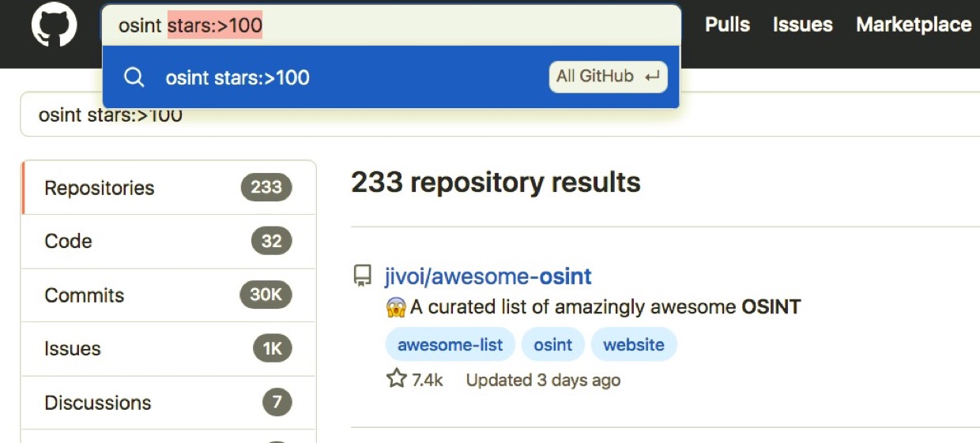Click the awesome-list topic tag
The width and height of the screenshot is (980, 443).
(450, 345)
